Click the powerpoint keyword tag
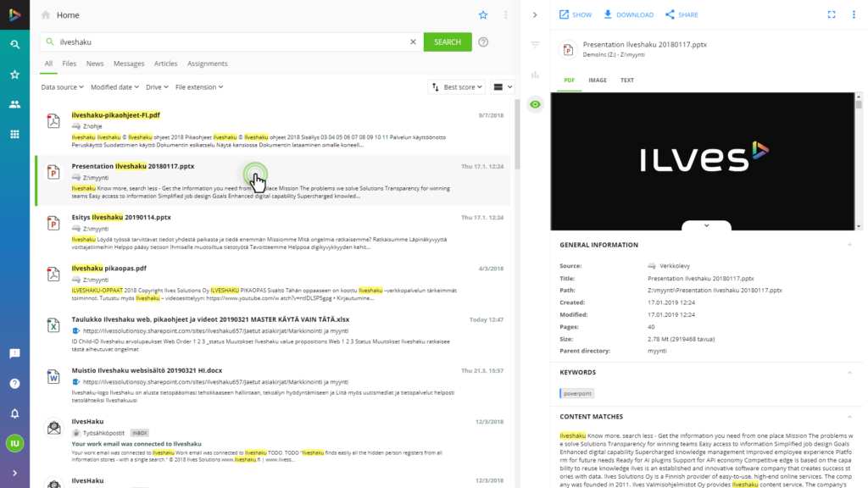This screenshot has width=868, height=488. point(576,393)
